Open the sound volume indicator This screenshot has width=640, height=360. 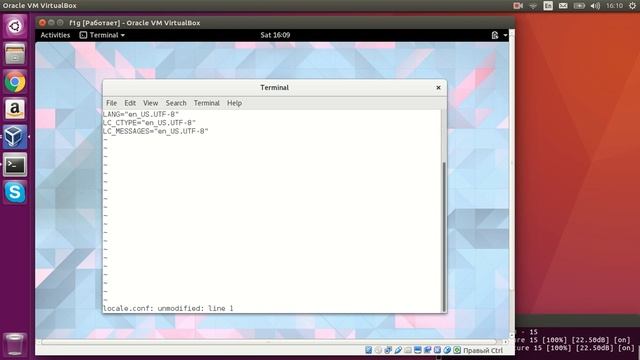click(595, 6)
